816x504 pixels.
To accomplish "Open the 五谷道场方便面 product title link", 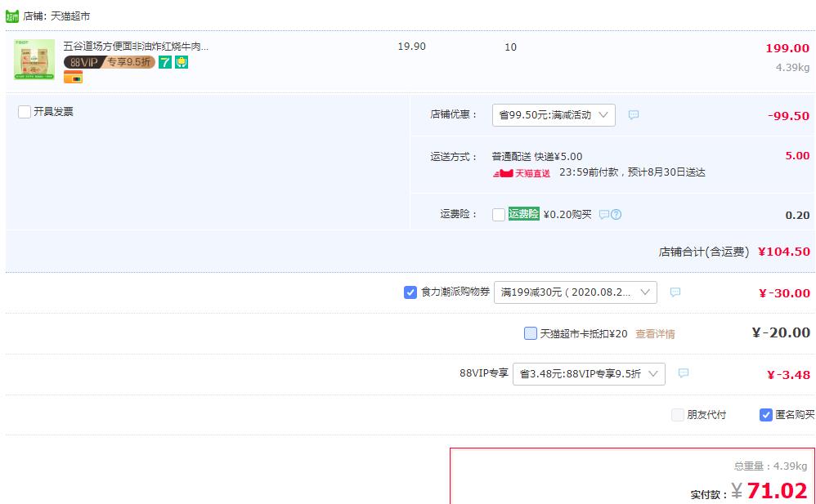I will pos(136,47).
